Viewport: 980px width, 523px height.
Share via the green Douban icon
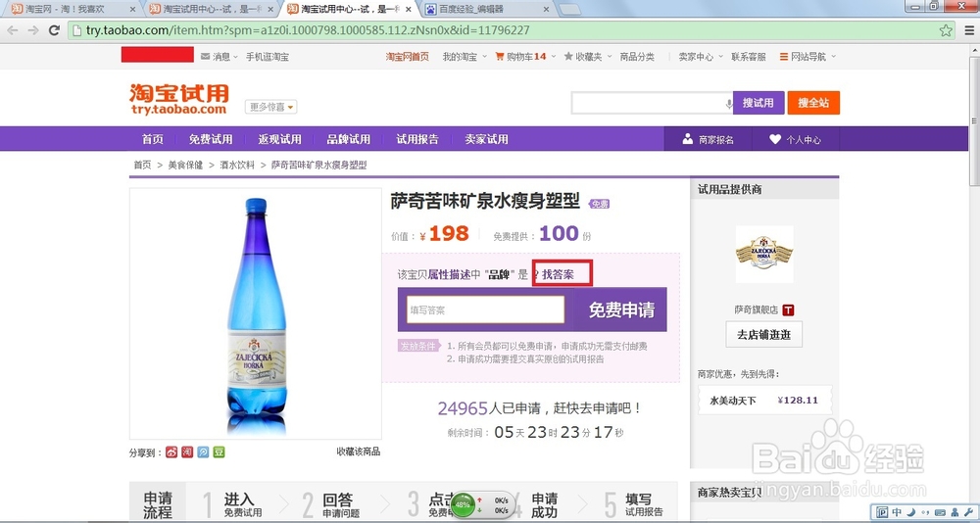tap(219, 452)
